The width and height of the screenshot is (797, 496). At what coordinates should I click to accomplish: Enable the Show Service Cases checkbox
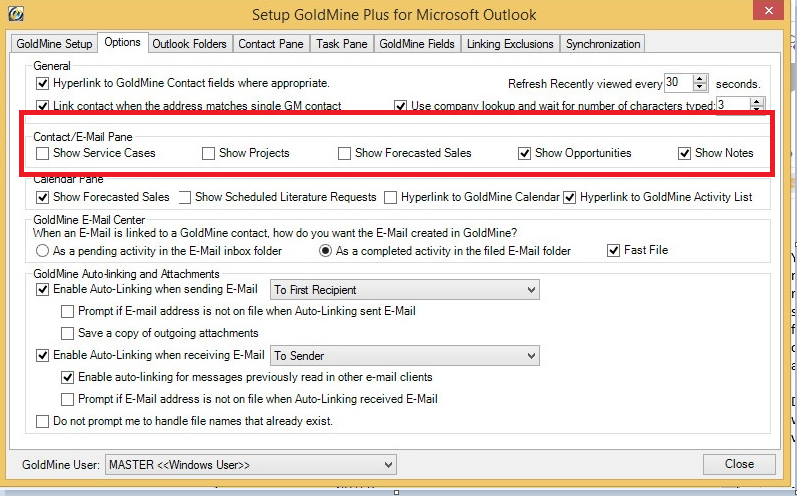[42, 154]
